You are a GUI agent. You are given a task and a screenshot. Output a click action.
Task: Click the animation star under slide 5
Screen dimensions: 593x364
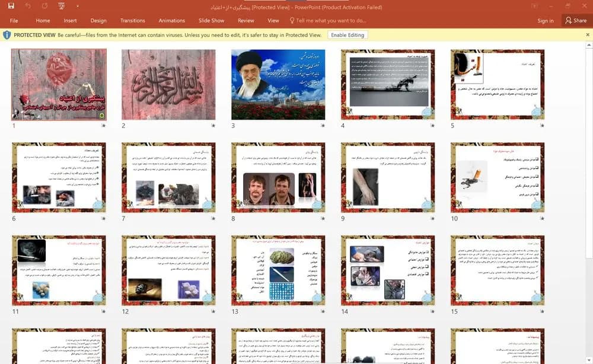(543, 126)
